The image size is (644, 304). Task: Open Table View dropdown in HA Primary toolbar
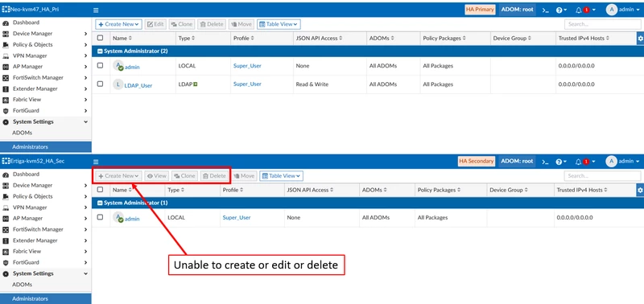coord(279,24)
